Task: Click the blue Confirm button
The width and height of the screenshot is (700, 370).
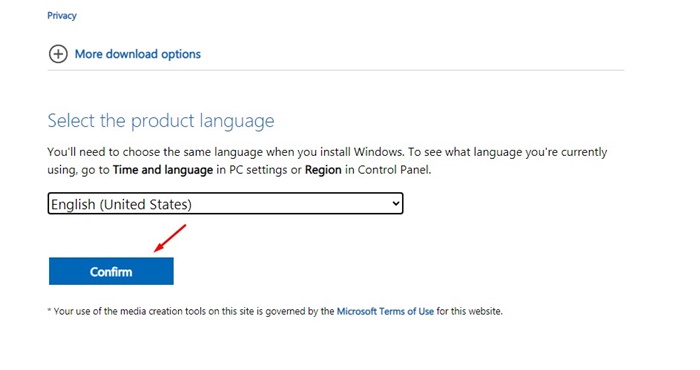Action: click(x=111, y=271)
